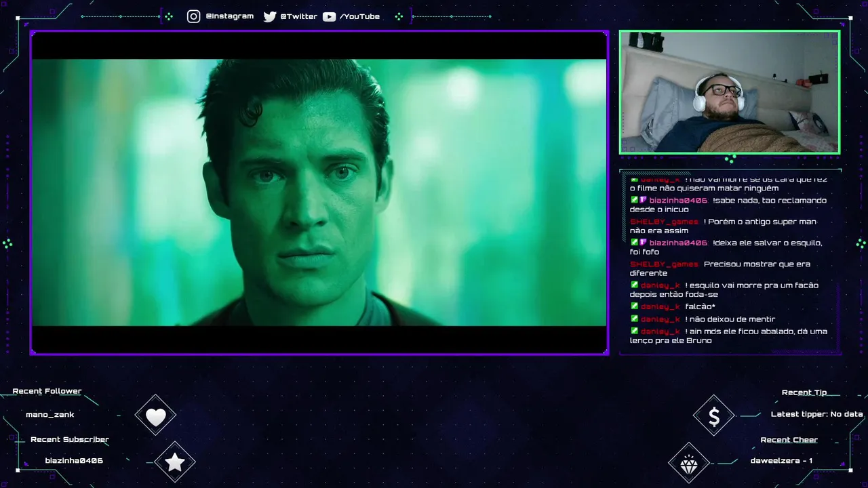Click the Twitter bird icon
Viewport: 868px width, 488px height.
tap(270, 16)
